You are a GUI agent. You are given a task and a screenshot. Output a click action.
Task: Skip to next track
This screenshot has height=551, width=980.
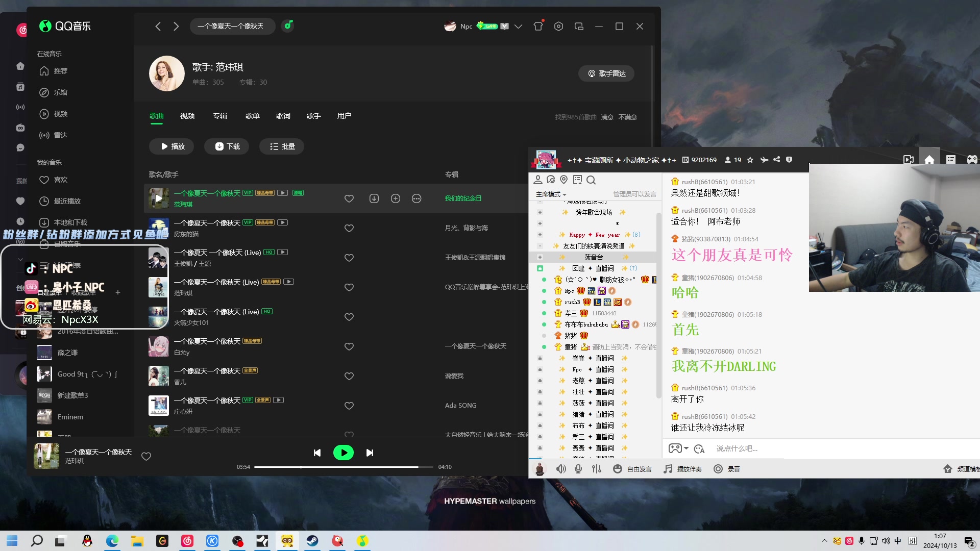370,453
